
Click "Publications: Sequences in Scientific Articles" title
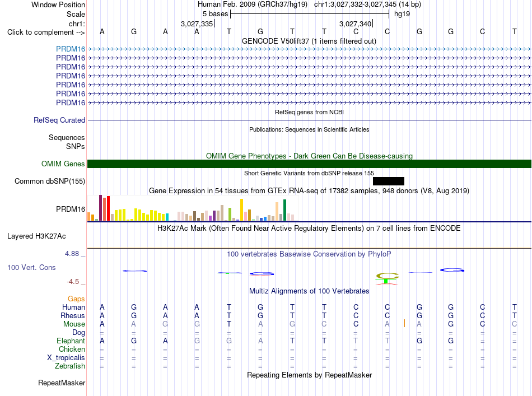pos(309,129)
